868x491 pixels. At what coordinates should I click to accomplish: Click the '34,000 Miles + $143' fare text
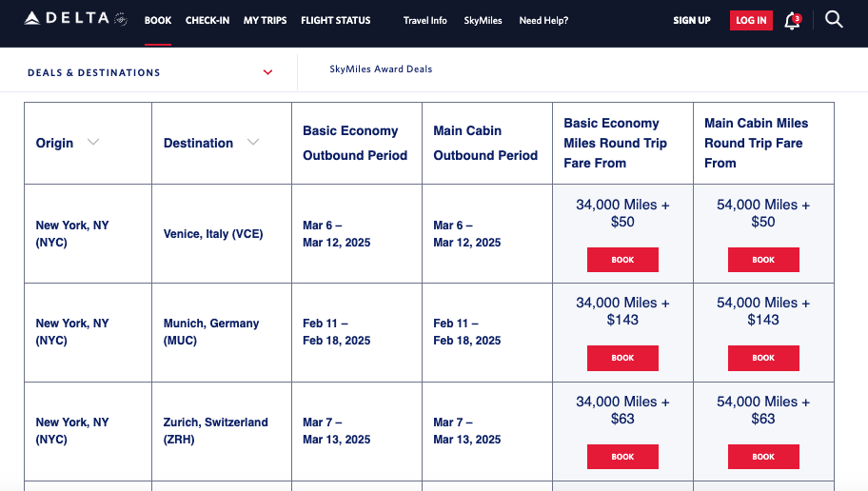pos(622,311)
